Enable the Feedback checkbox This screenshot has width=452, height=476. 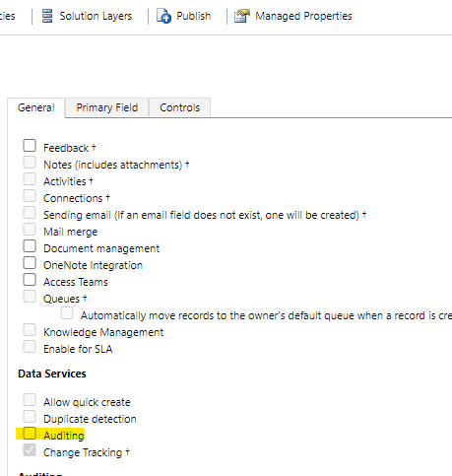pos(30,145)
